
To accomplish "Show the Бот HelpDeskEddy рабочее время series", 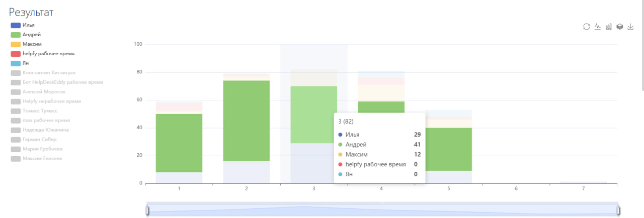I will point(16,82).
